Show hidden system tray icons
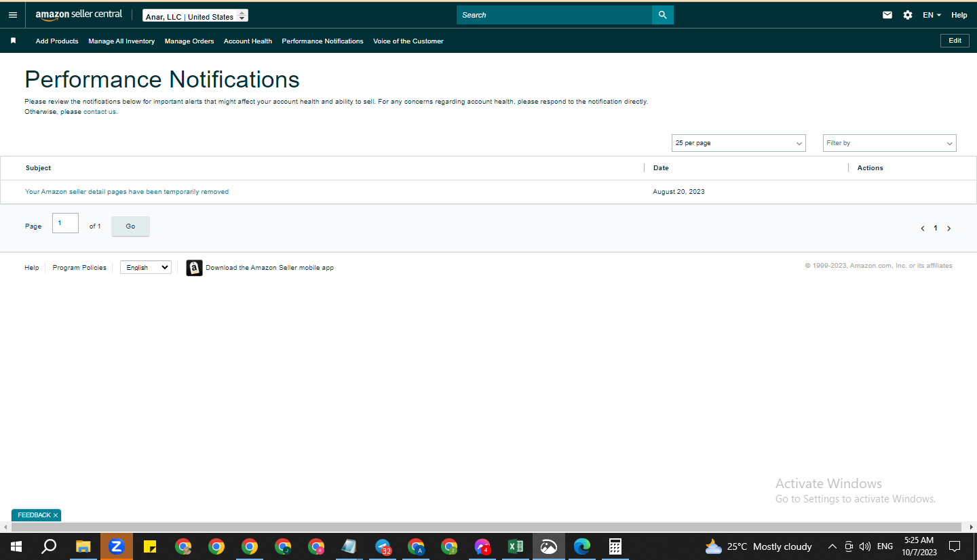This screenshot has height=560, width=977. [x=832, y=546]
